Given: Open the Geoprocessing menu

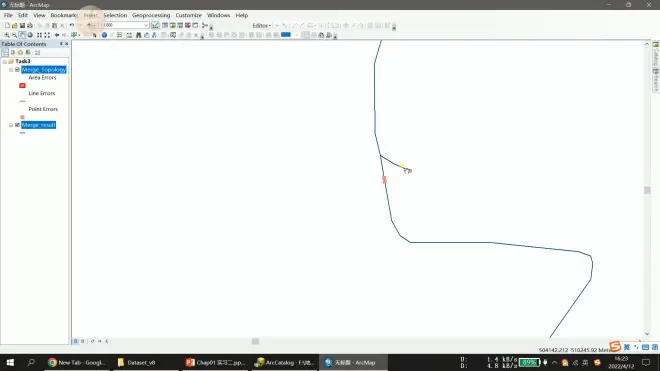Looking at the screenshot, I should pyautogui.click(x=151, y=15).
